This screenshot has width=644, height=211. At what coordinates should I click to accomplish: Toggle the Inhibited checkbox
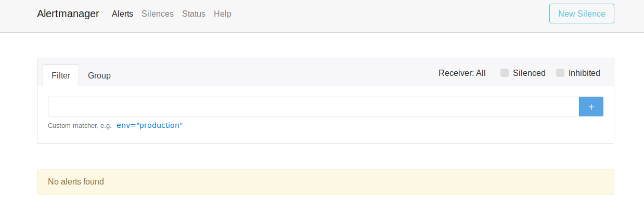click(x=560, y=73)
